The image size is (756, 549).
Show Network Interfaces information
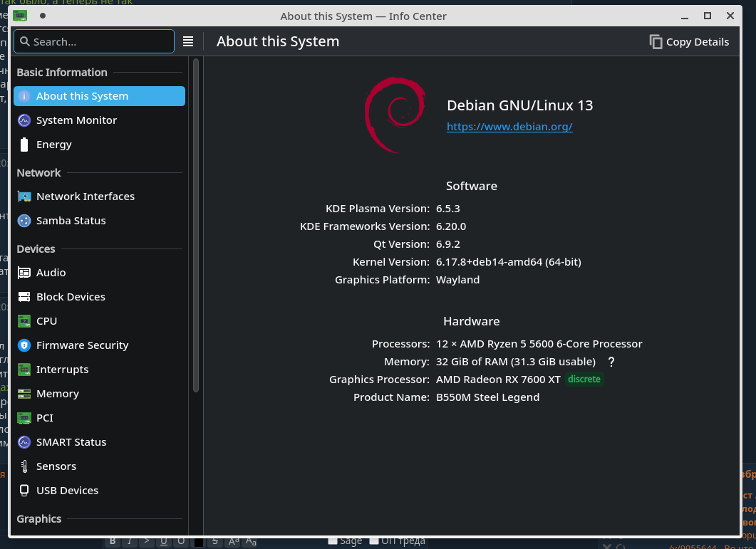[99, 197]
